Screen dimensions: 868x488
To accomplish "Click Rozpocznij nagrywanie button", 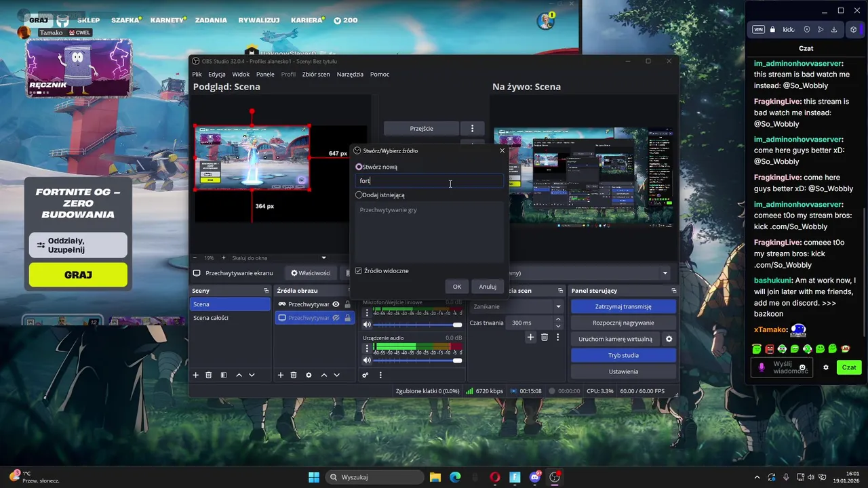I will [x=623, y=323].
